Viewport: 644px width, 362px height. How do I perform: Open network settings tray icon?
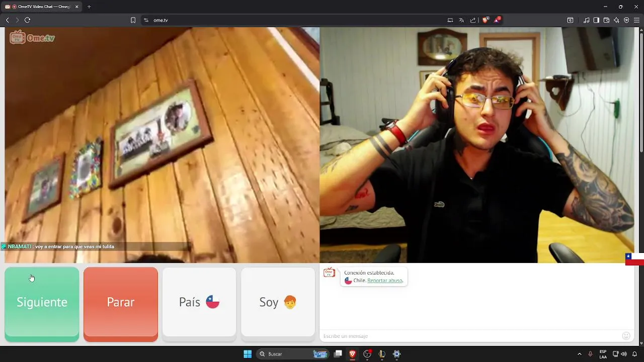615,354
